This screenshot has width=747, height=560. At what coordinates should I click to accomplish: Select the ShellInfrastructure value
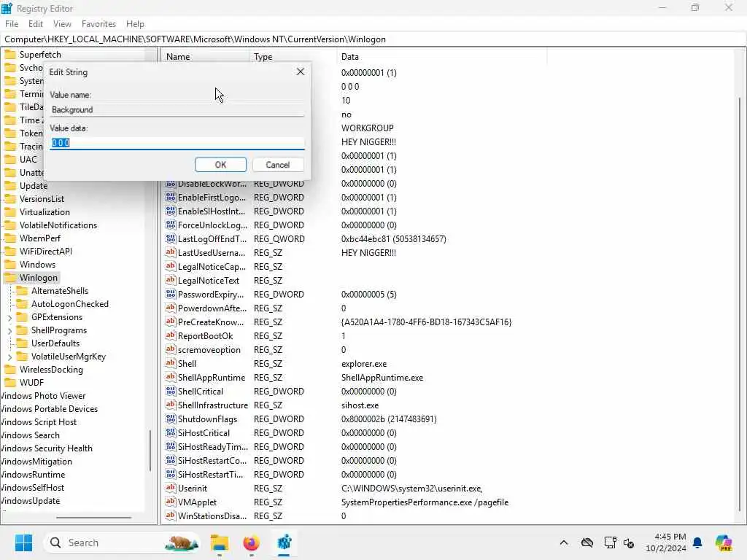[x=213, y=405]
